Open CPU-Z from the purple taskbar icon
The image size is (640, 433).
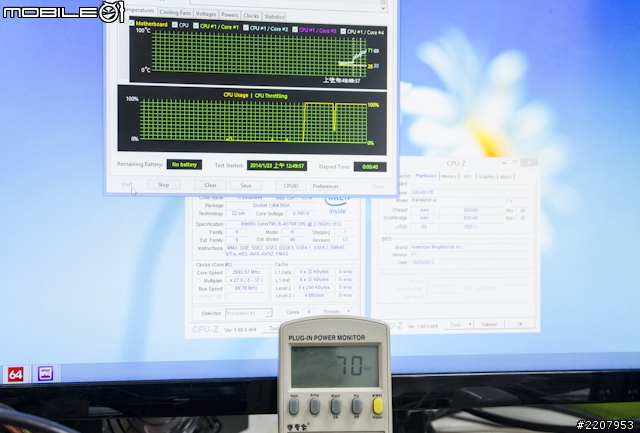[45, 373]
